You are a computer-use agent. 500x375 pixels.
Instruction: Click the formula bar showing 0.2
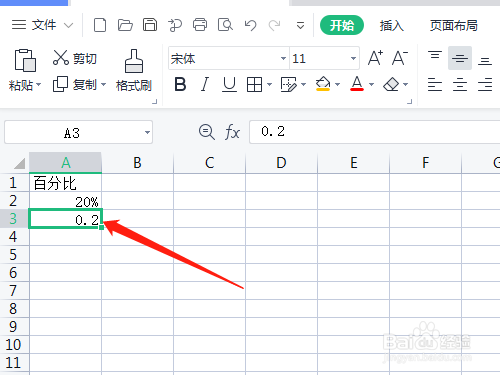pyautogui.click(x=375, y=132)
